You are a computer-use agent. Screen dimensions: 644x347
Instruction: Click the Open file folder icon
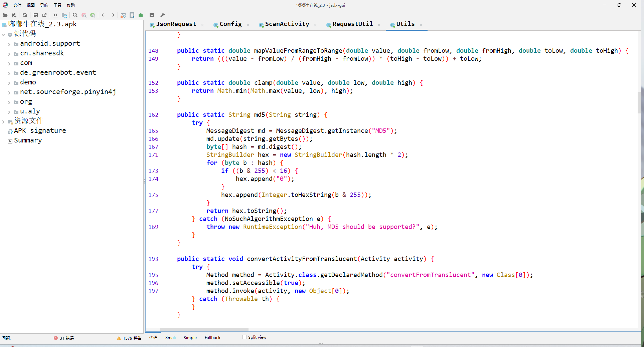(5, 15)
